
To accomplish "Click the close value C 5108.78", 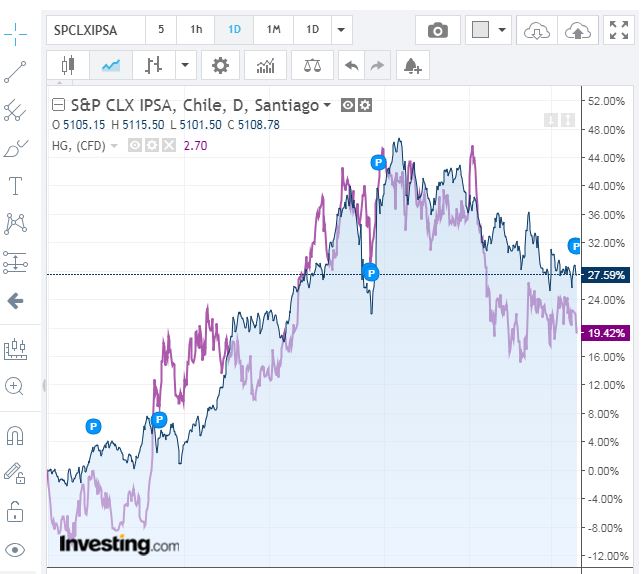I will pyautogui.click(x=253, y=124).
